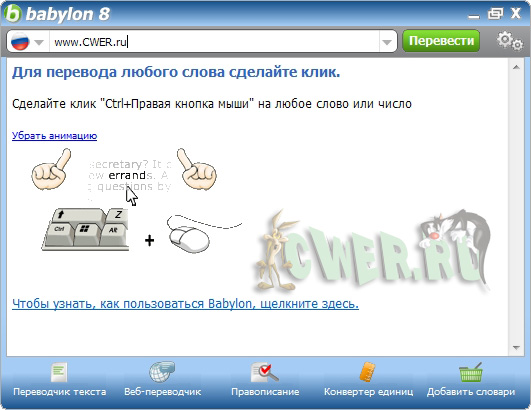Click the scrollbar down arrow

coord(516,347)
